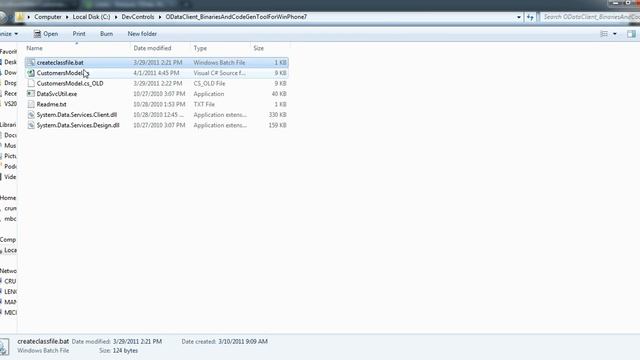The height and width of the screenshot is (360, 640).
Task: Expand the arrow after Local Disk (C:)
Action: pyautogui.click(x=116, y=17)
